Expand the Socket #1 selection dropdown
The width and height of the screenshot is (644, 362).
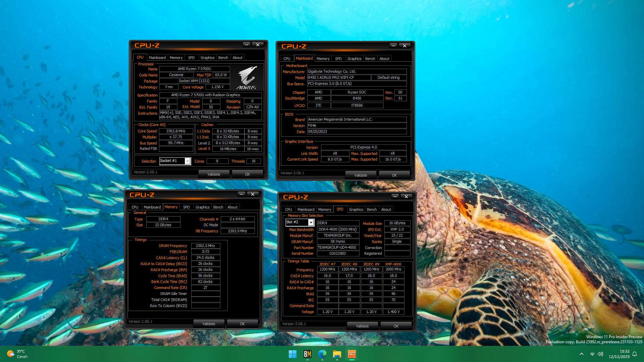[x=187, y=161]
